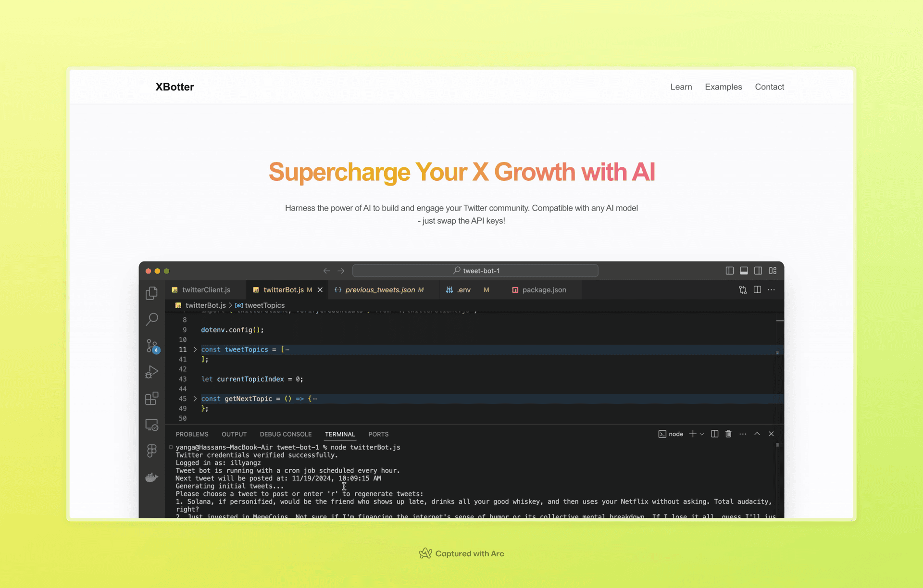Open the DEBUG CONSOLE panel tab

pyautogui.click(x=286, y=434)
